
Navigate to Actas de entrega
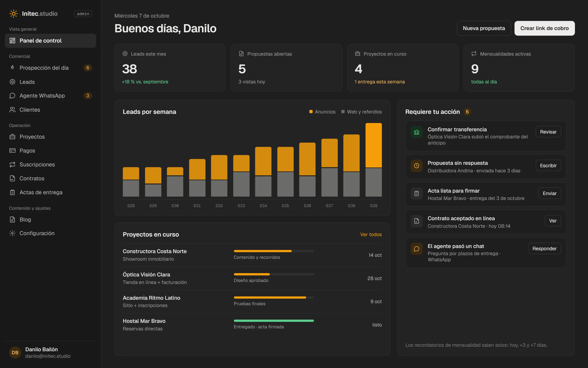pos(50,192)
